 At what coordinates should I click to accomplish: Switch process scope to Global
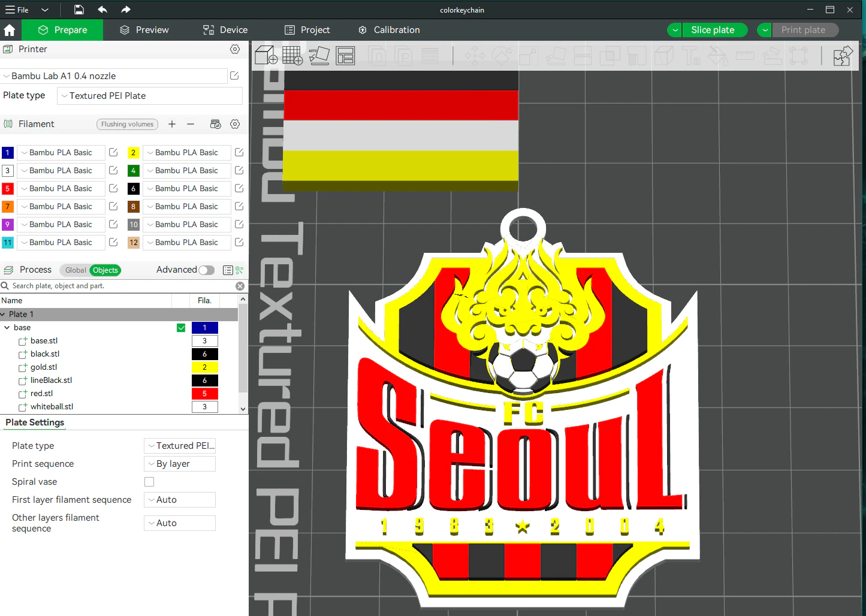(x=76, y=270)
